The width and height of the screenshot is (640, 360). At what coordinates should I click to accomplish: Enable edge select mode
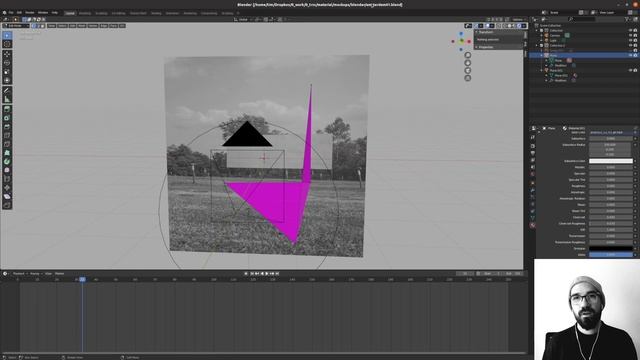click(x=38, y=26)
